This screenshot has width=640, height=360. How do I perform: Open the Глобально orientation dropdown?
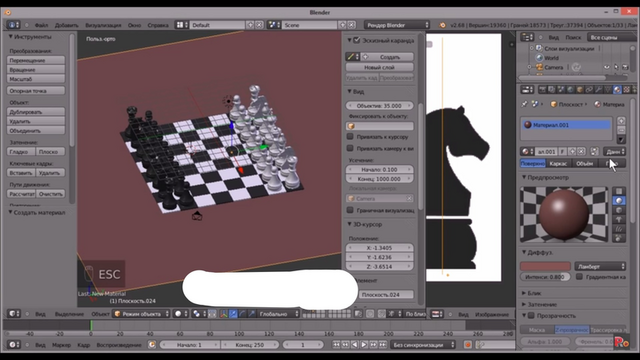click(279, 313)
